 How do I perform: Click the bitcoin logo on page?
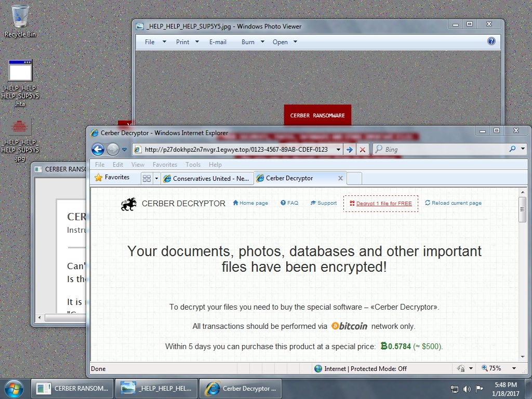click(x=349, y=326)
